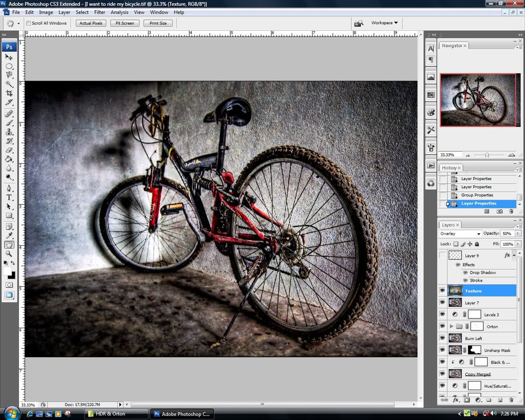The width and height of the screenshot is (525, 420).
Task: Click the Navigator zoom slider
Action: (x=487, y=155)
